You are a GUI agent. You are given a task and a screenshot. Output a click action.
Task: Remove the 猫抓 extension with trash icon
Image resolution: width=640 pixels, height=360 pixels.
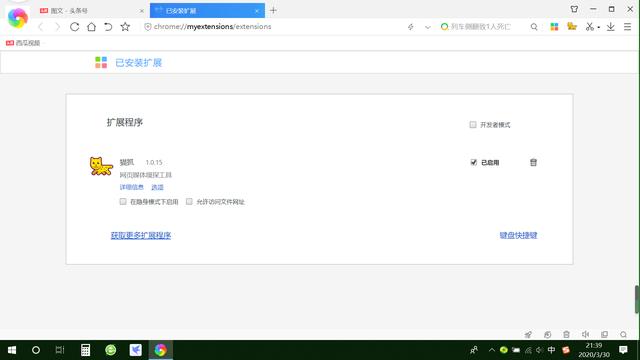[533, 162]
